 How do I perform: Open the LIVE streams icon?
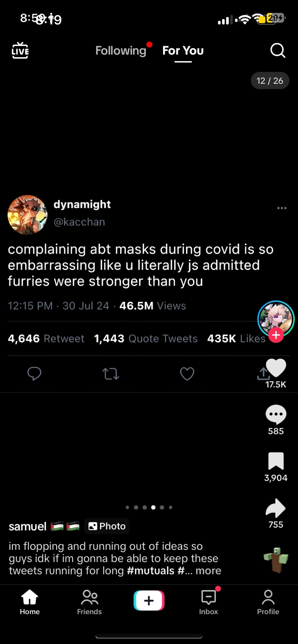tap(20, 50)
